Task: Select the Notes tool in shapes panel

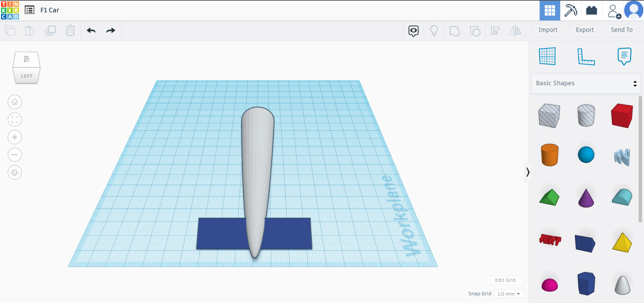Action: [x=624, y=56]
